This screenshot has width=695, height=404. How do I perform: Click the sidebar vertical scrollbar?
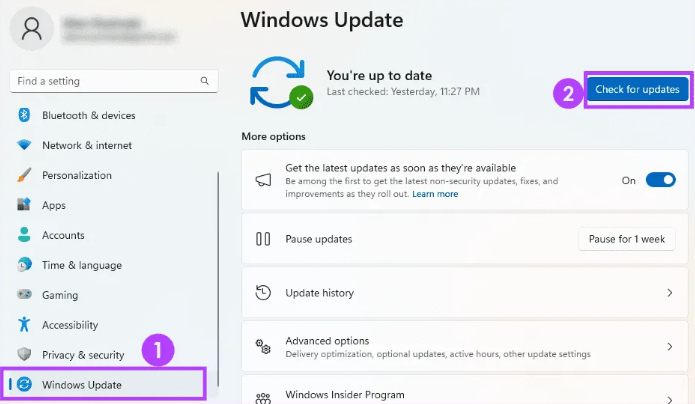pos(218,279)
